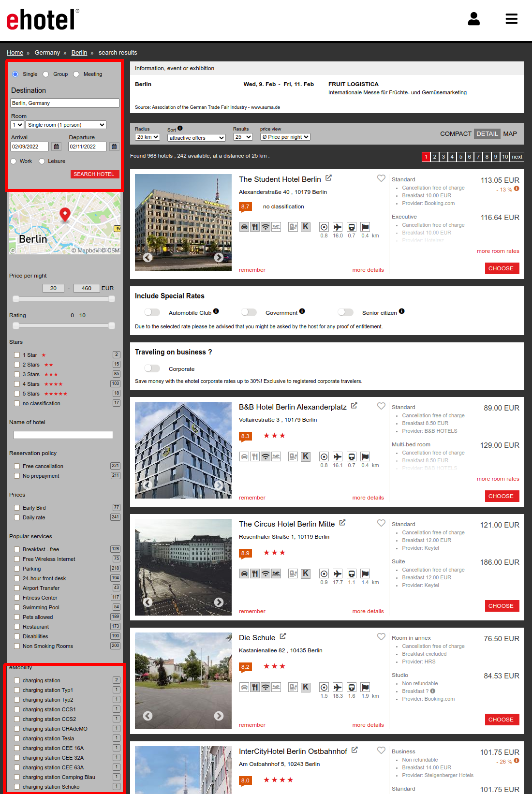The width and height of the screenshot is (532, 794).
Task: Click the rating maximum slider handle
Action: click(112, 325)
